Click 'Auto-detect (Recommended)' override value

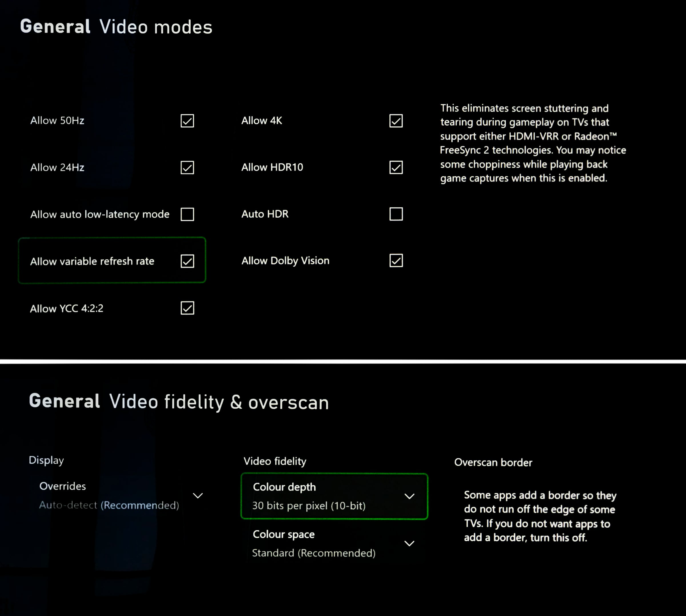(109, 505)
